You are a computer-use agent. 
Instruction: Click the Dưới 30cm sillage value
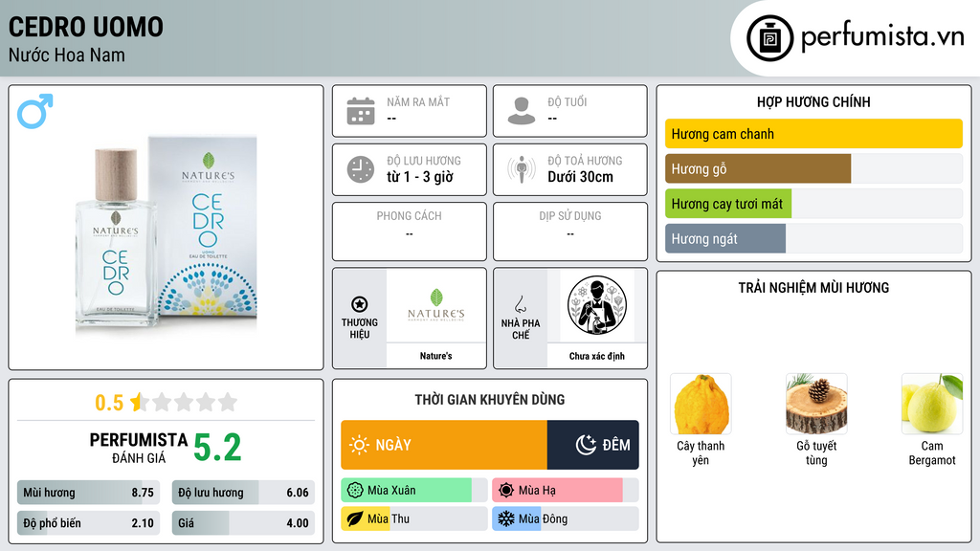(x=580, y=177)
